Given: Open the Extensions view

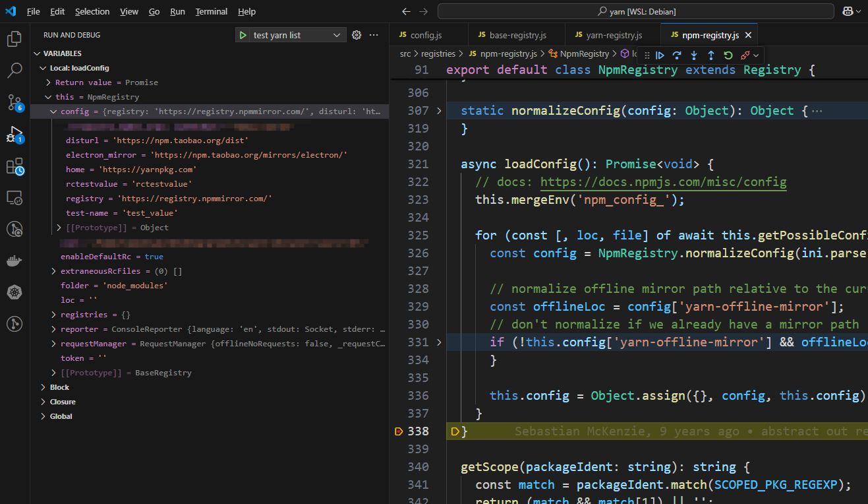Looking at the screenshot, I should pos(14,166).
